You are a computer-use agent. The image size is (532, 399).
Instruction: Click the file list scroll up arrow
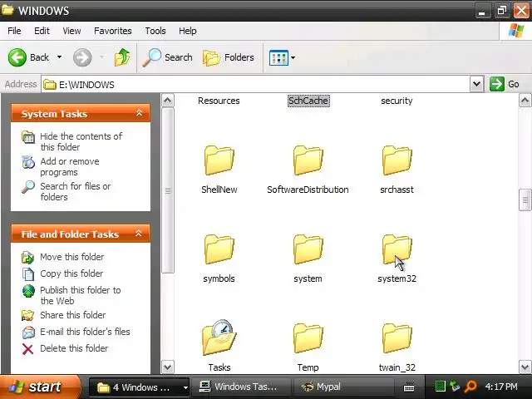pos(525,101)
